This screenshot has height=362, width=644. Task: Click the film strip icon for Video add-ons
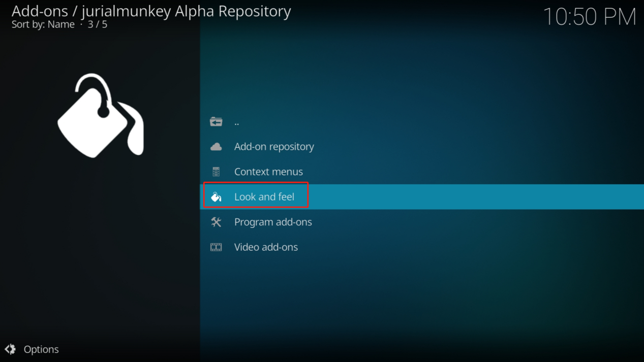(x=216, y=247)
